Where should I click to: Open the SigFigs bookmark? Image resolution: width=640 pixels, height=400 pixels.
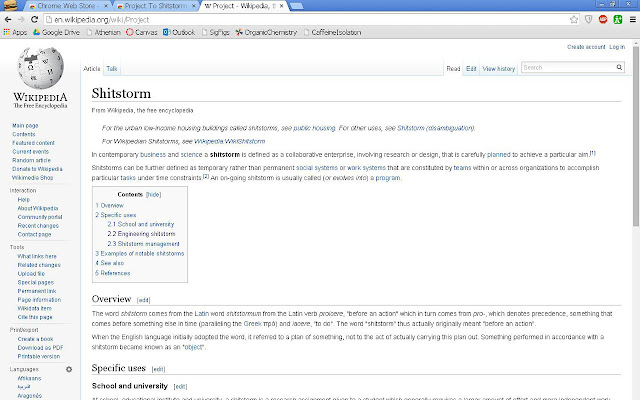click(215, 32)
